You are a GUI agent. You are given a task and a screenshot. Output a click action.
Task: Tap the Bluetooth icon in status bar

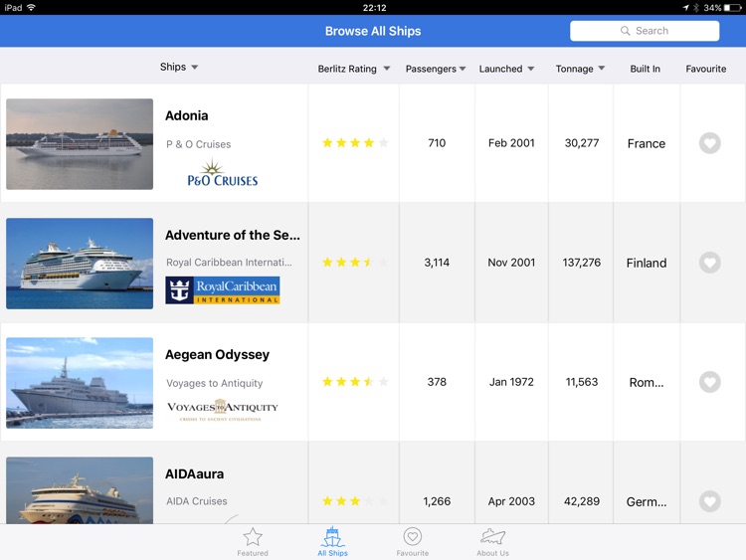click(695, 8)
